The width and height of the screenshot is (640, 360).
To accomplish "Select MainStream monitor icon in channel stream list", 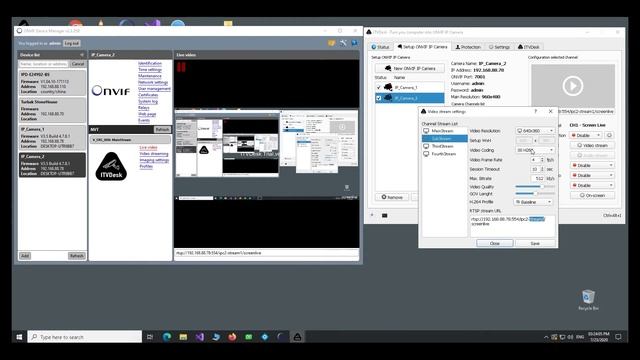I will point(426,131).
